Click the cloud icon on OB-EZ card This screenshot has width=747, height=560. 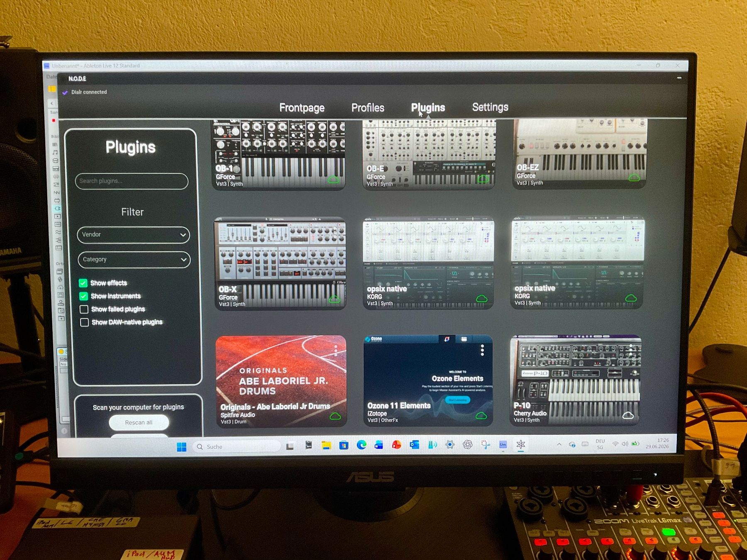(634, 178)
